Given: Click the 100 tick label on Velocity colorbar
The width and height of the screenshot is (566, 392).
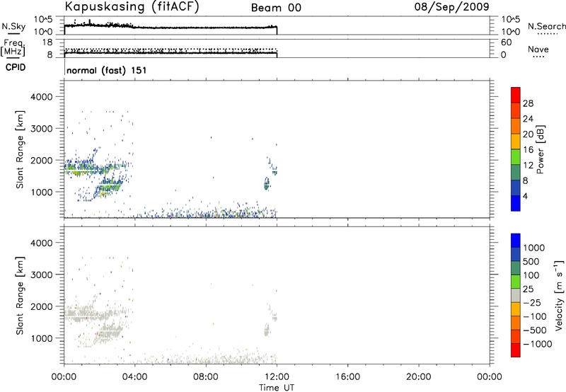Looking at the screenshot, I should pos(531,275).
